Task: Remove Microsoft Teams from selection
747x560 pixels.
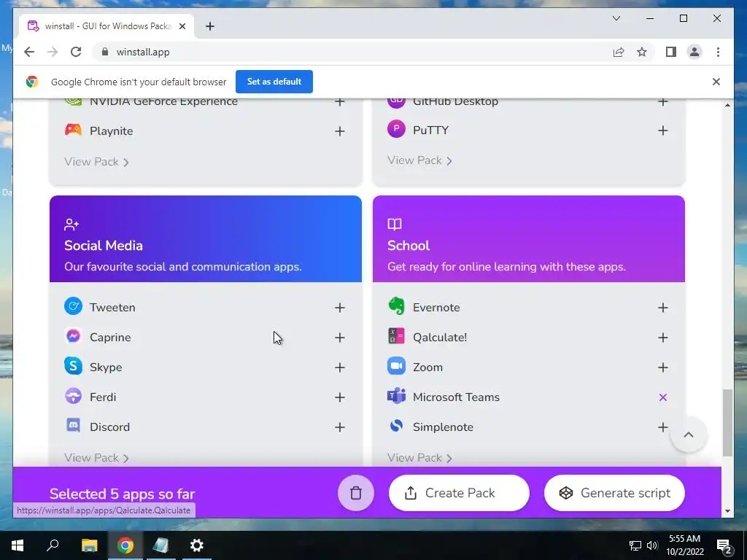Action: coord(662,397)
